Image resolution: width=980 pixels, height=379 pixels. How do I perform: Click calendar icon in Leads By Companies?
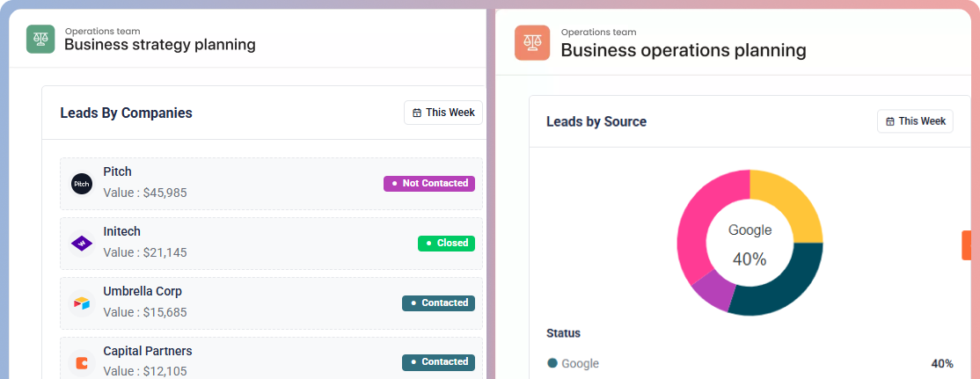click(x=417, y=113)
